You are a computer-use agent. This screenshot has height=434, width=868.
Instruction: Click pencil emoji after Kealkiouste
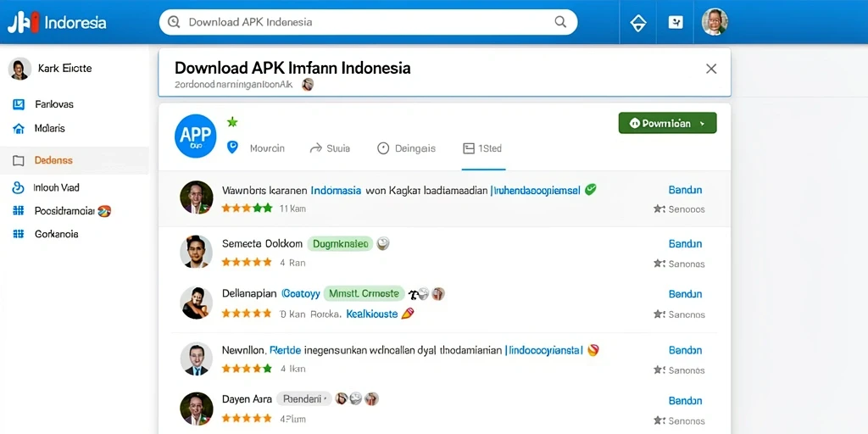point(408,314)
